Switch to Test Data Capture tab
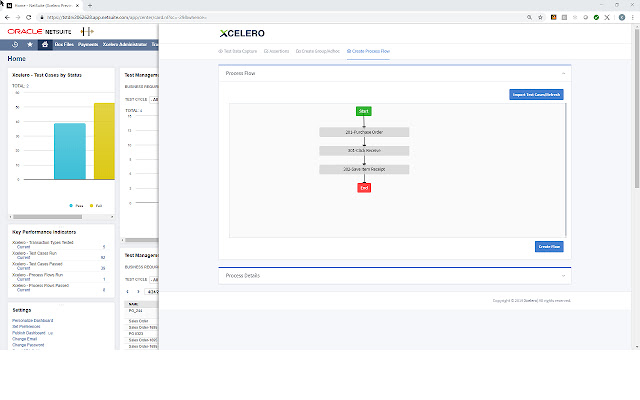Viewport: 640px width, 400px height. tap(238, 51)
